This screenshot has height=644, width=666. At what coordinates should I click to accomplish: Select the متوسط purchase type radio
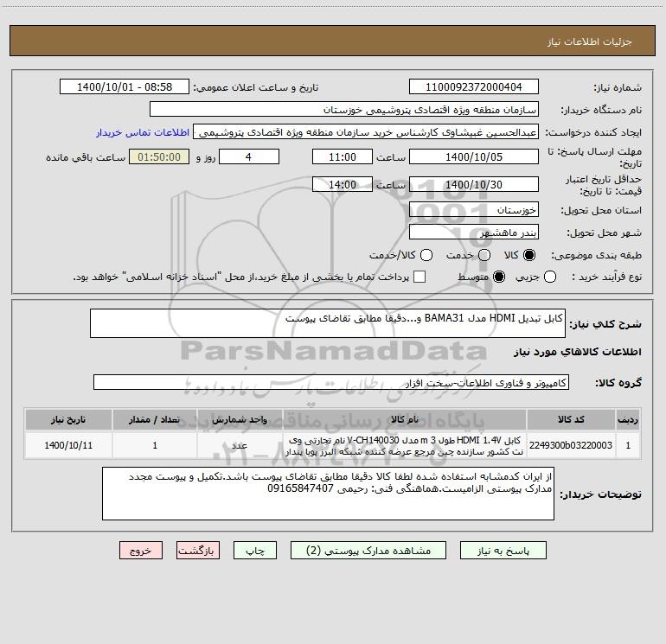(499, 277)
